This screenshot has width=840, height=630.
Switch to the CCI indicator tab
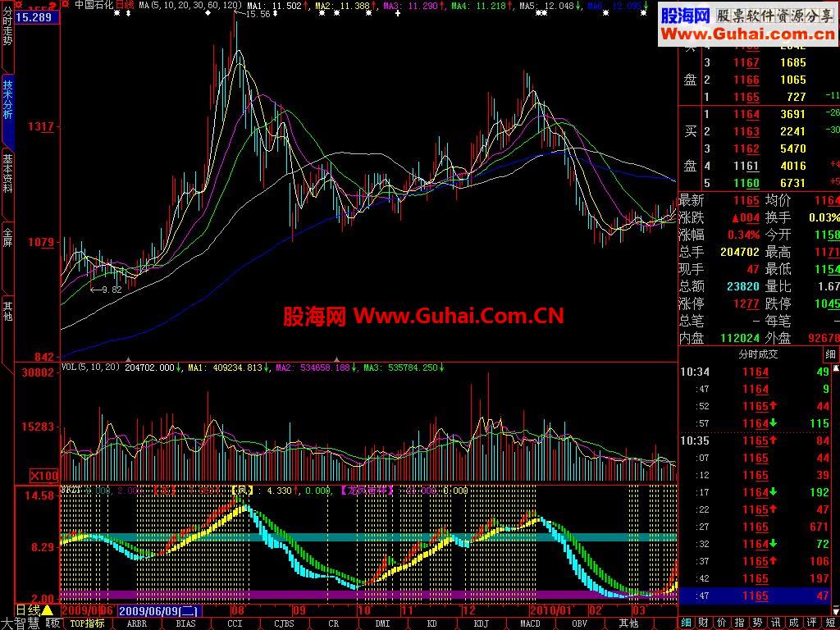[235, 623]
